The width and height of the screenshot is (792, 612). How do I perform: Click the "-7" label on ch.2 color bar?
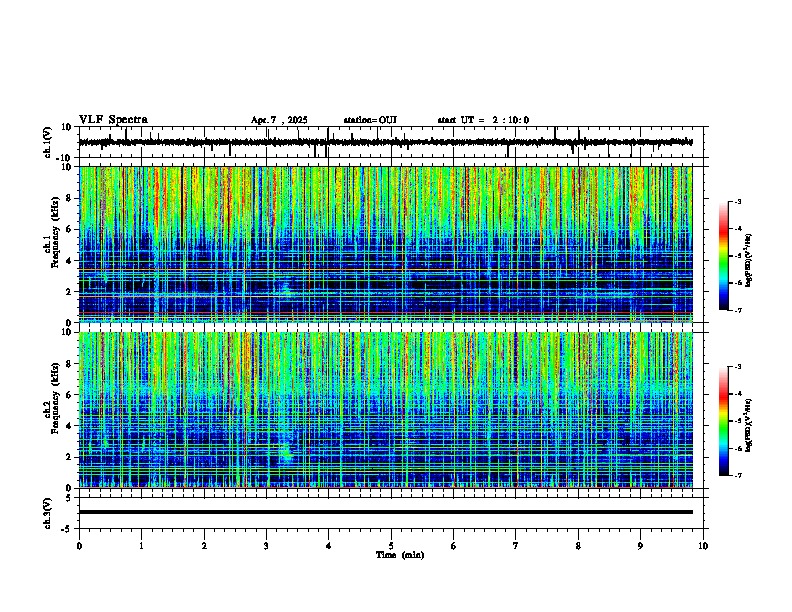(x=737, y=475)
